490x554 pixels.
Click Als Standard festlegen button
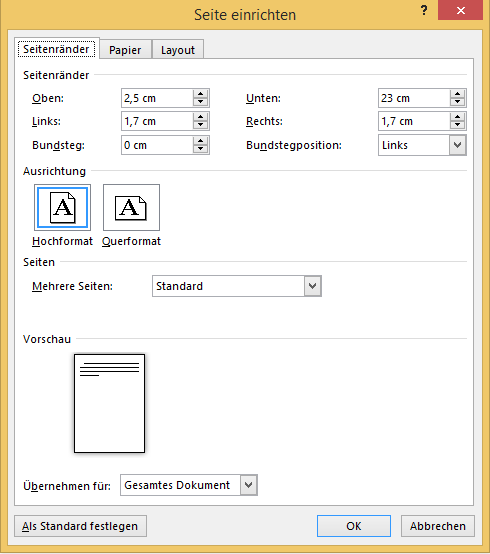(80, 526)
